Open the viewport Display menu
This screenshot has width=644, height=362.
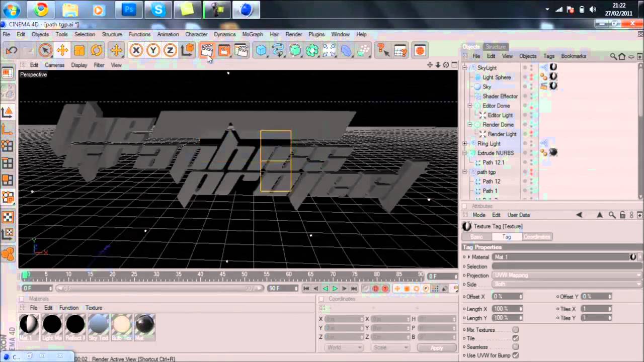pyautogui.click(x=79, y=65)
